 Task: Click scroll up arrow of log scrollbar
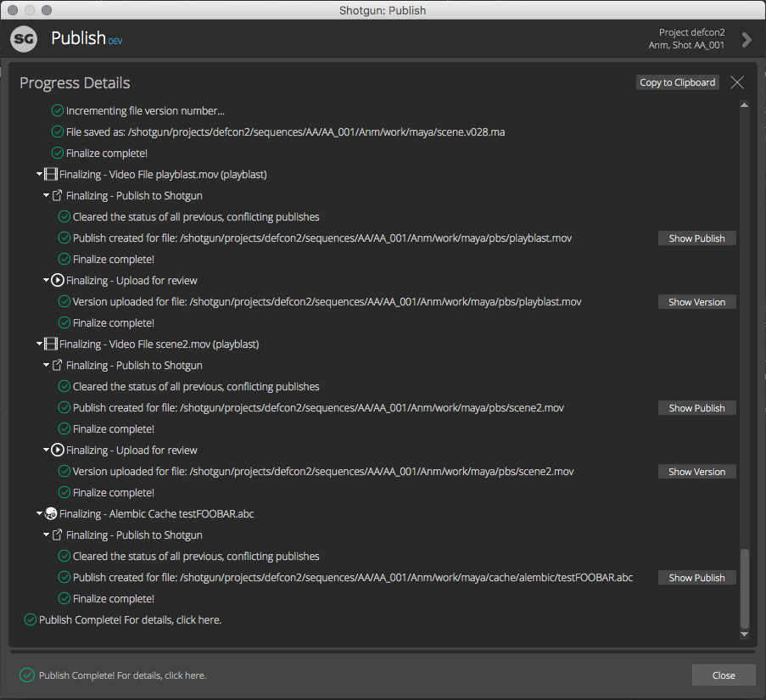(745, 104)
